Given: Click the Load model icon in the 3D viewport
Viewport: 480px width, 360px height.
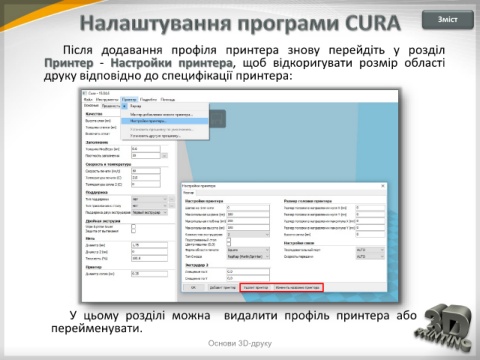Looking at the screenshot, I should pyautogui.click(x=217, y=118).
